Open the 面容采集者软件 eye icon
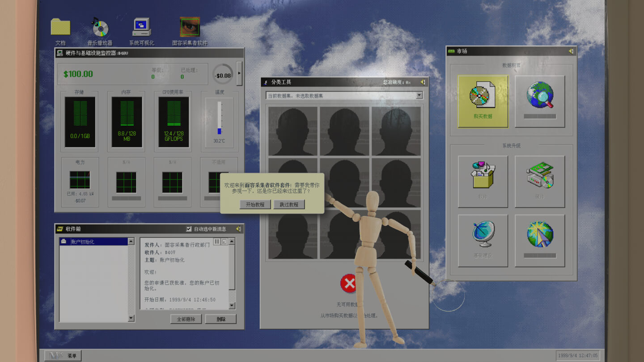 190,28
